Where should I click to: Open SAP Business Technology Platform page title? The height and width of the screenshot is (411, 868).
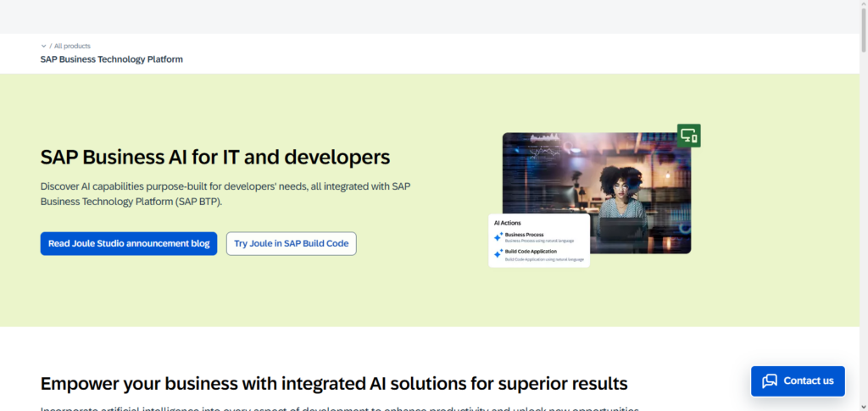[x=111, y=59]
